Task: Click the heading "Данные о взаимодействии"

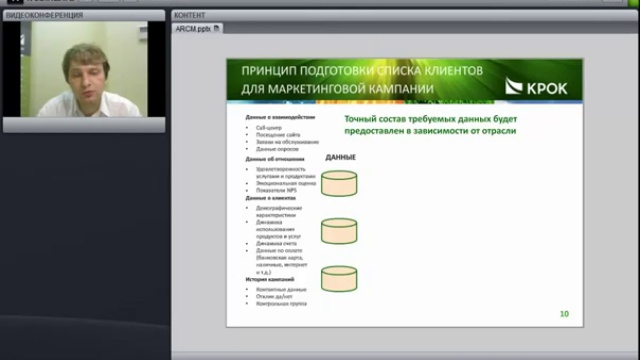Action: [280, 117]
